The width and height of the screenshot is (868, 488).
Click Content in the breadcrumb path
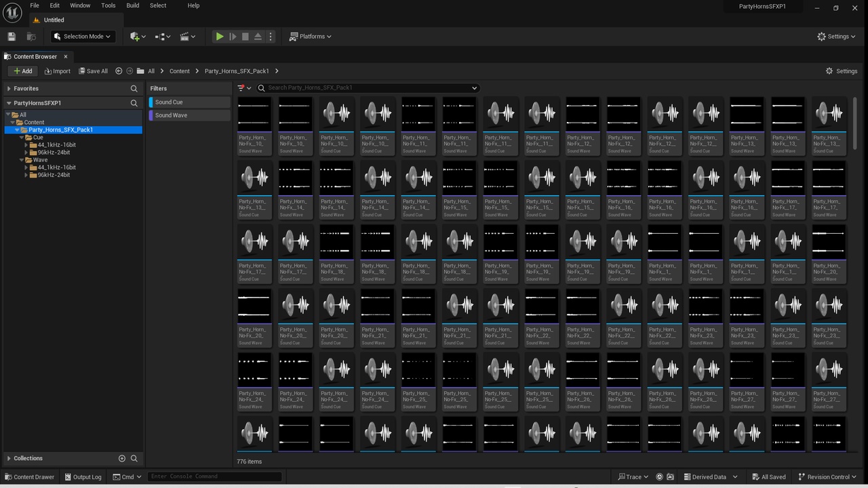(180, 71)
